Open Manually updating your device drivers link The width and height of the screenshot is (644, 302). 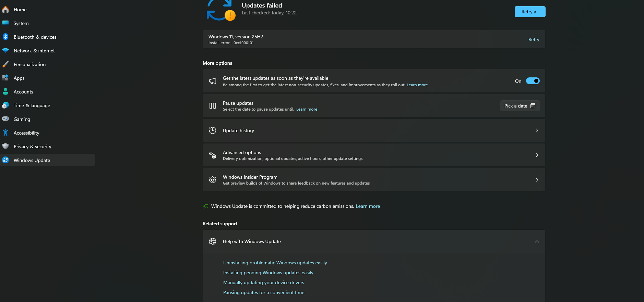(x=264, y=282)
